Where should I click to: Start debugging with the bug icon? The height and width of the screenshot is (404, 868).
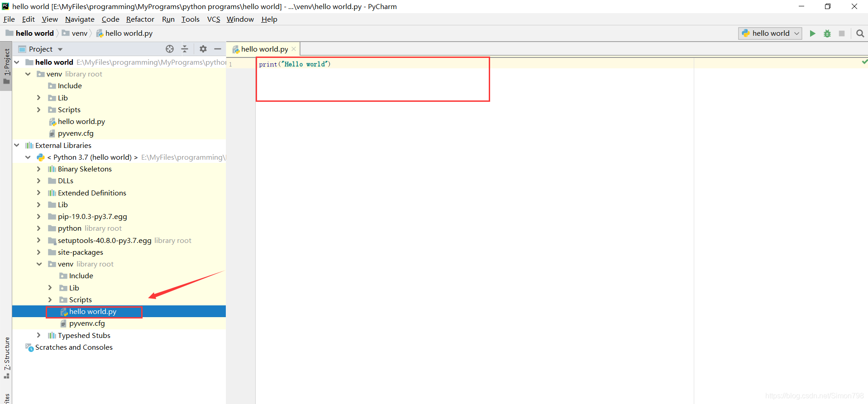coord(827,33)
